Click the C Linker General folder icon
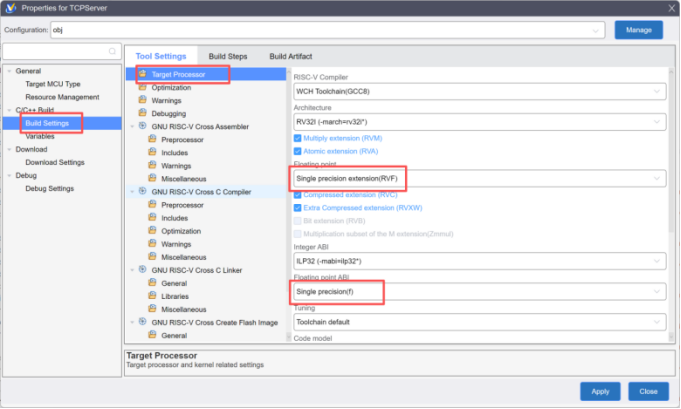 point(152,282)
